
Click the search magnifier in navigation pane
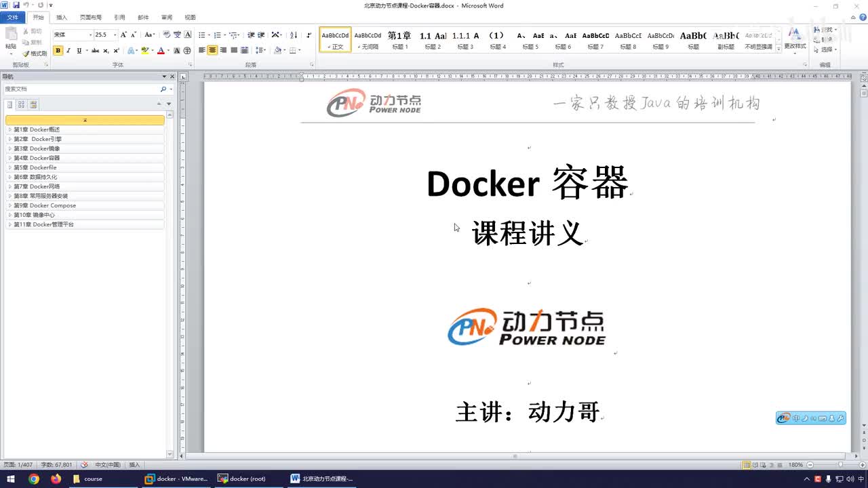(163, 89)
